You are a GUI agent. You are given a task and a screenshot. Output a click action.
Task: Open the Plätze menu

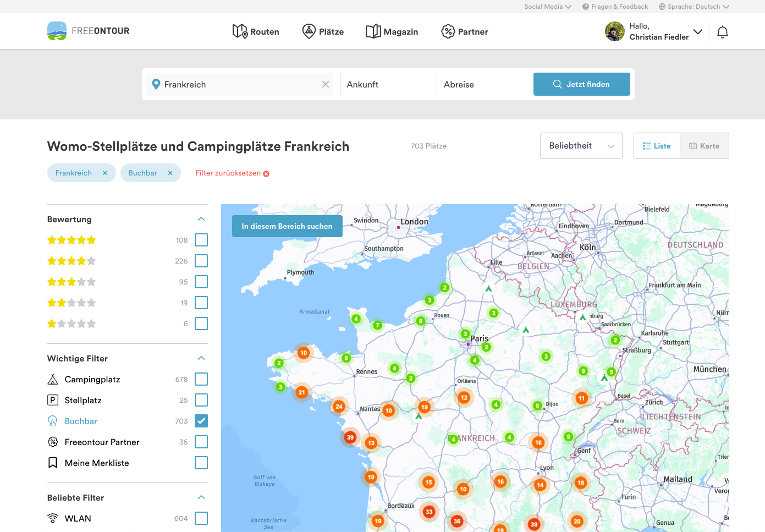click(323, 31)
